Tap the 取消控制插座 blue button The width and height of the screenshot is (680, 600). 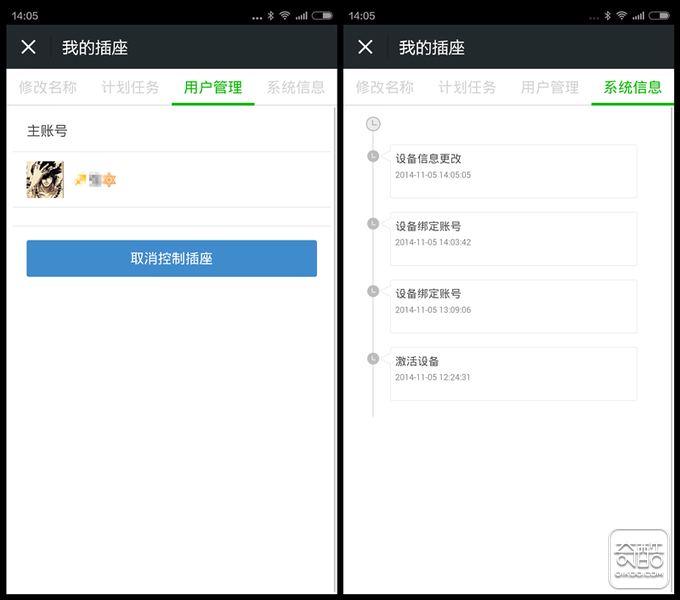click(172, 258)
